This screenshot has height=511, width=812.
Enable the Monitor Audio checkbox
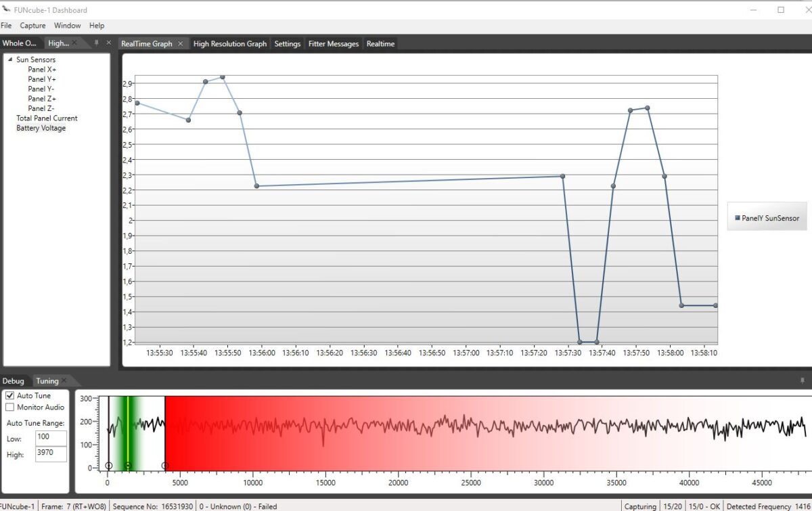click(x=9, y=407)
